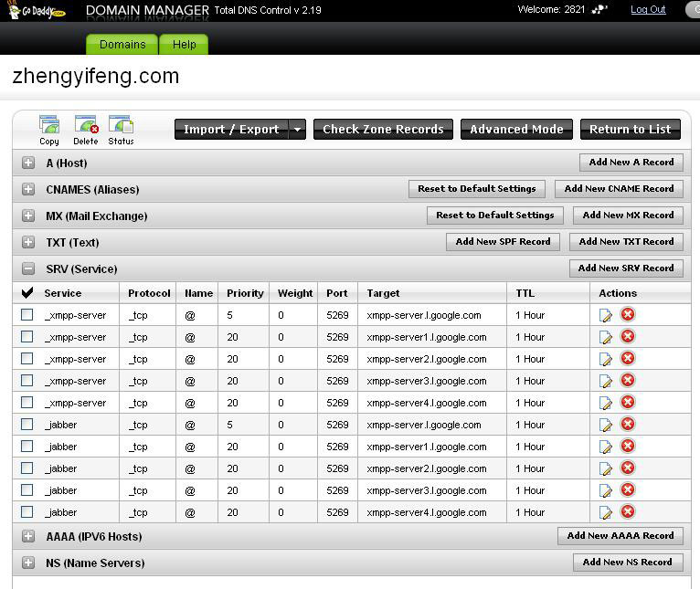This screenshot has width=700, height=589.
Task: Edit _jabber record targeting xmpp-server1.l.google.com
Action: [x=605, y=447]
